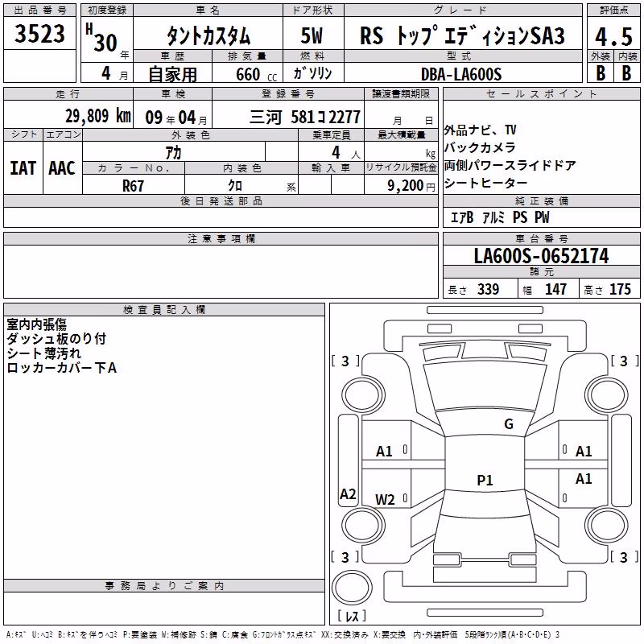Select lot number 3523
The image size is (644, 644).
tap(39, 34)
